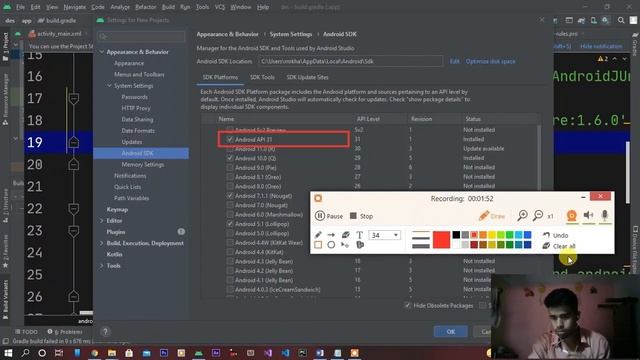Select the rectangle shape tool in recorder

tap(318, 245)
